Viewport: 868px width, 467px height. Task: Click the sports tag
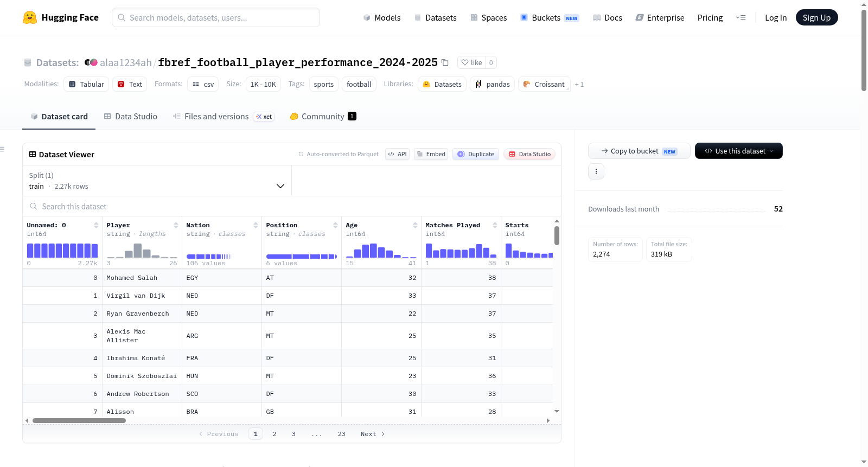coord(324,84)
